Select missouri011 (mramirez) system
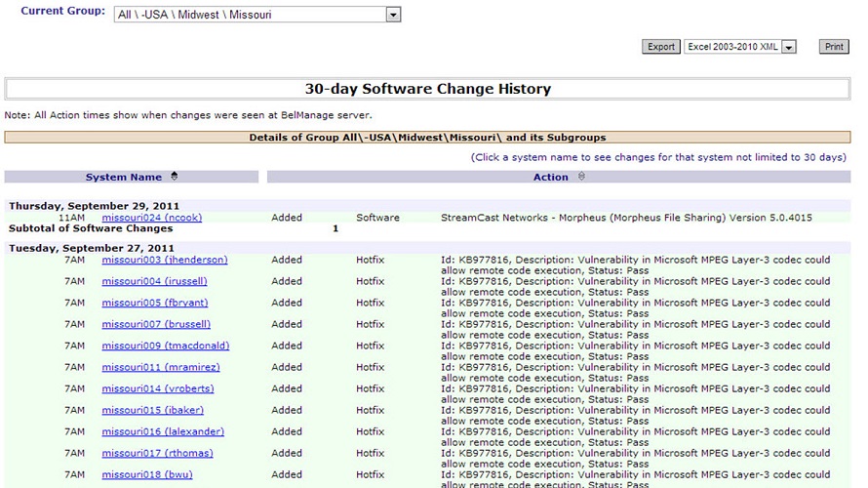This screenshot has width=868, height=488. [160, 368]
